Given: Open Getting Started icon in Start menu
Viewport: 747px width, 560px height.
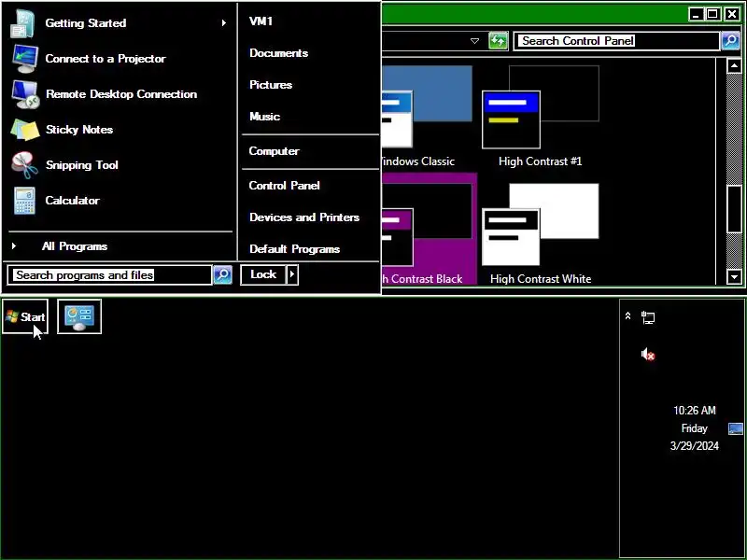Looking at the screenshot, I should point(22,23).
